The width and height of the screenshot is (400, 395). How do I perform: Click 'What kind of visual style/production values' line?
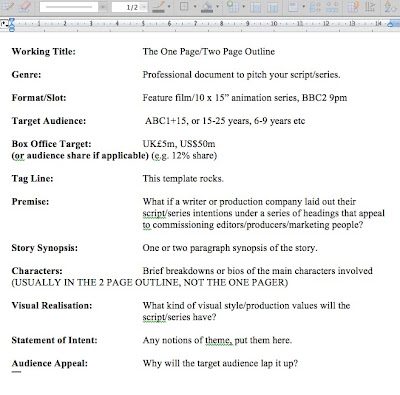[x=247, y=306]
